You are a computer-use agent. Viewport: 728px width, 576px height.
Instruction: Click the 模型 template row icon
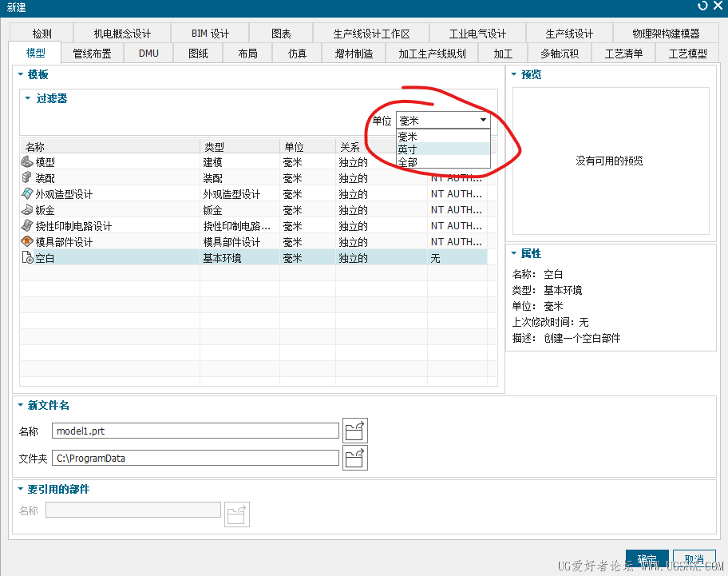27,161
